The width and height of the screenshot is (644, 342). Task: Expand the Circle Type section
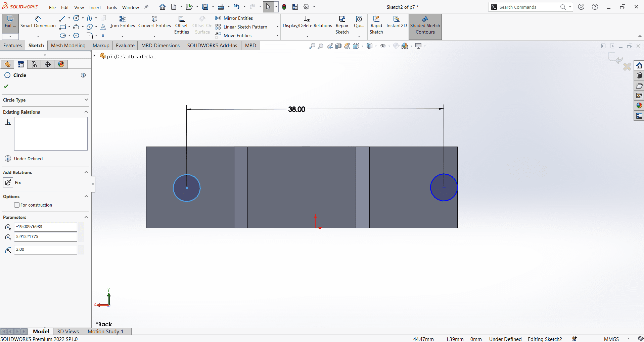[x=86, y=100]
